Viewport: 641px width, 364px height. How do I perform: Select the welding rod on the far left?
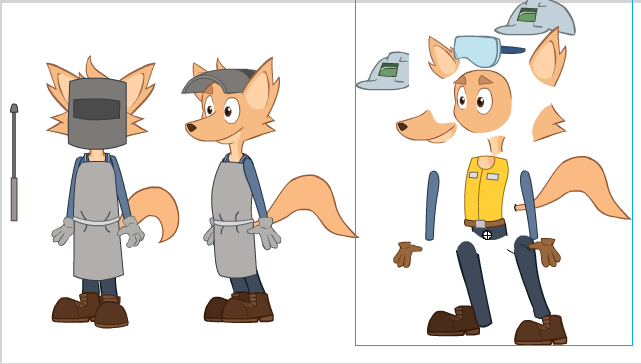14,162
